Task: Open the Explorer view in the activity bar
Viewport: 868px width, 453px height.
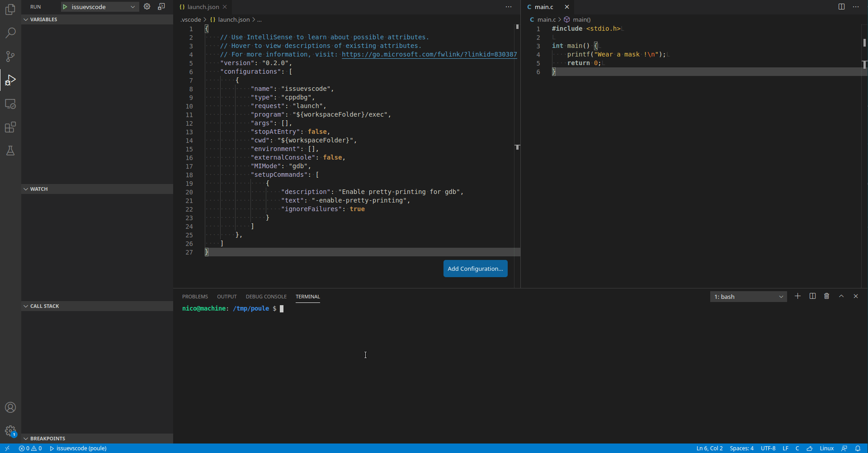Action: [x=10, y=9]
